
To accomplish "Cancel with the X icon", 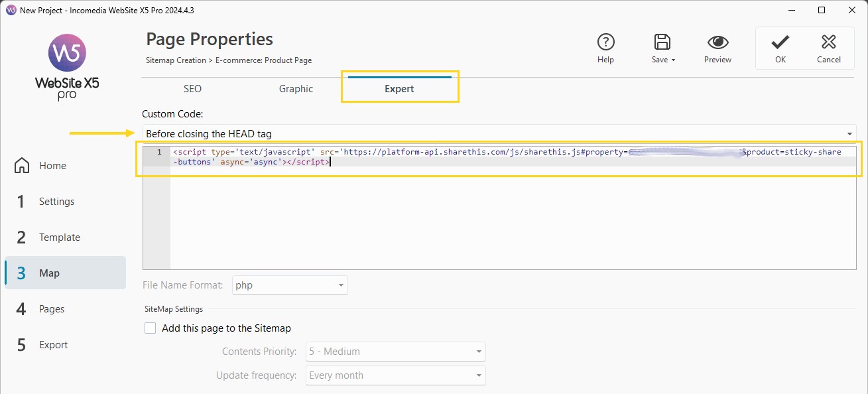I will point(828,42).
